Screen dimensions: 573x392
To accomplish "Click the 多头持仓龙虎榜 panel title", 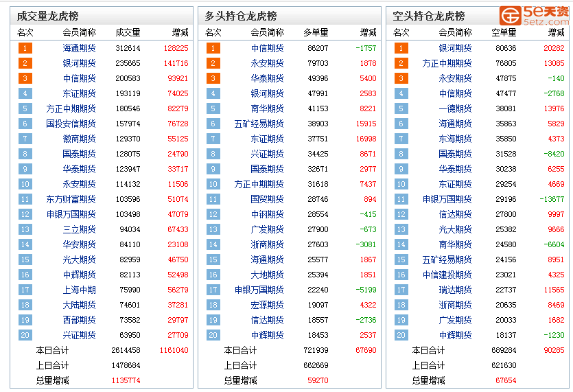I will click(241, 16).
